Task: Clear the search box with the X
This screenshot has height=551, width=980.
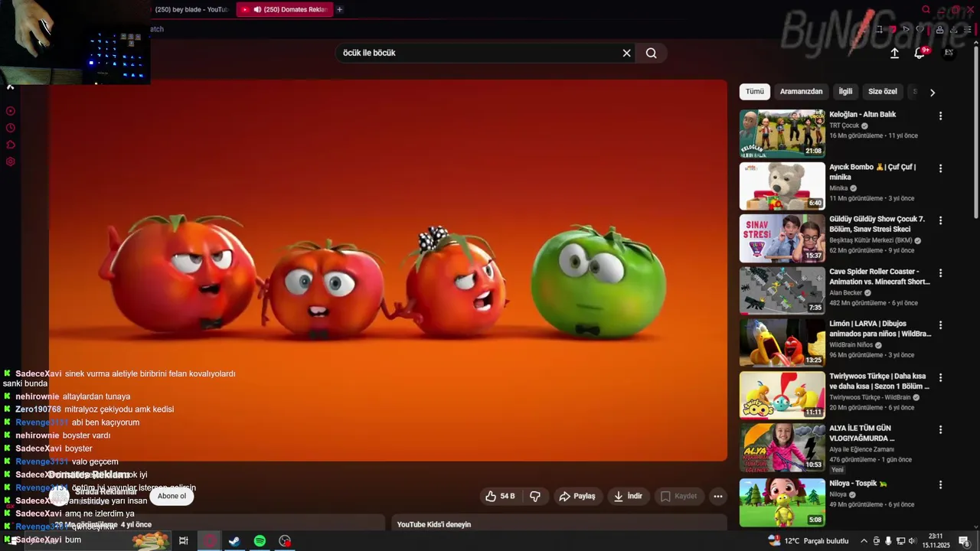Action: click(626, 53)
